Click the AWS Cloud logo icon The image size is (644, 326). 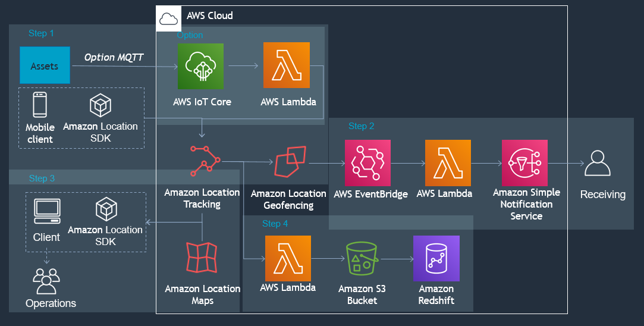click(168, 19)
